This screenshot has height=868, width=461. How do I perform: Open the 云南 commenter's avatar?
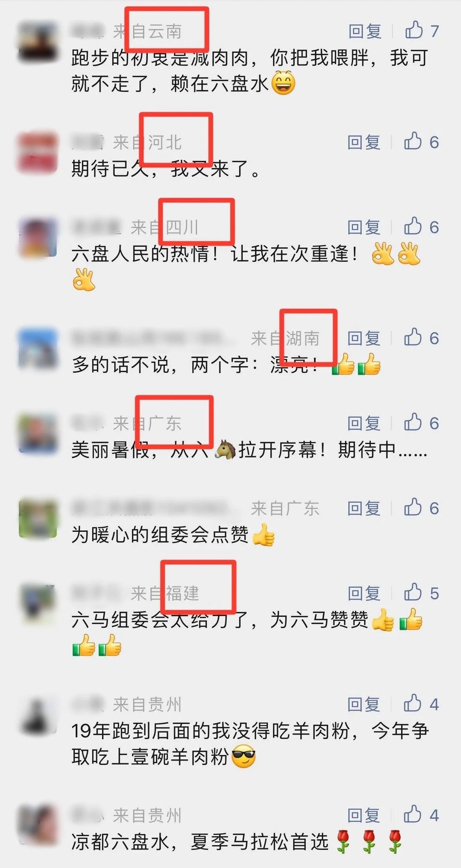coord(38,41)
